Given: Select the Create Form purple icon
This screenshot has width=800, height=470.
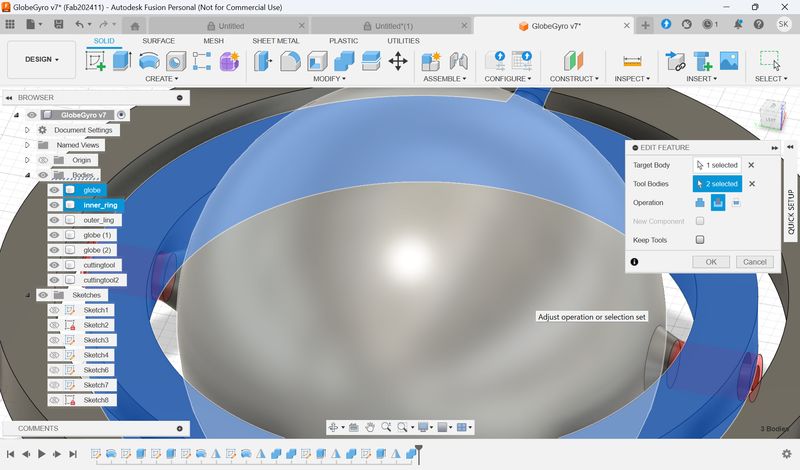Looking at the screenshot, I should [x=229, y=61].
